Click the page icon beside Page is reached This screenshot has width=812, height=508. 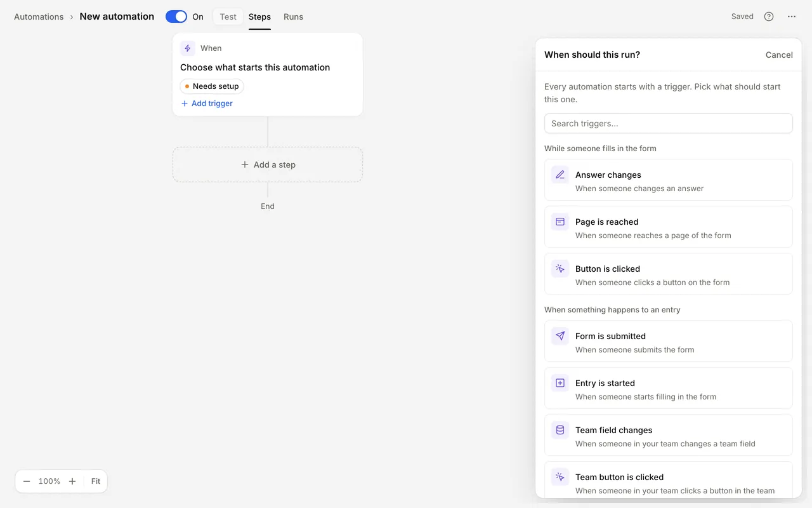560,222
